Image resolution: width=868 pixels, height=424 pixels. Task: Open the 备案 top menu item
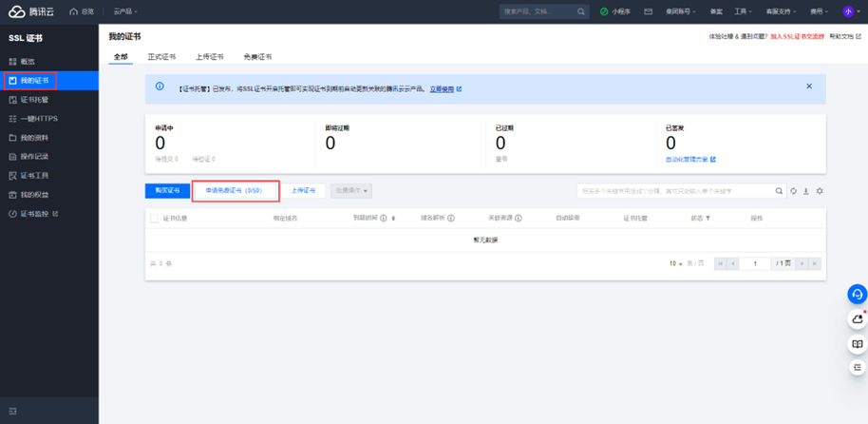pos(716,11)
